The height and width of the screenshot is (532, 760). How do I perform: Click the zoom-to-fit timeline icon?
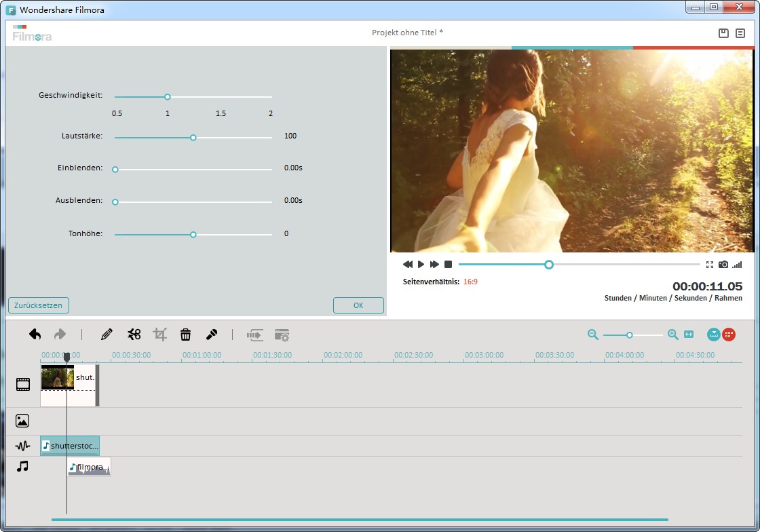pos(689,335)
